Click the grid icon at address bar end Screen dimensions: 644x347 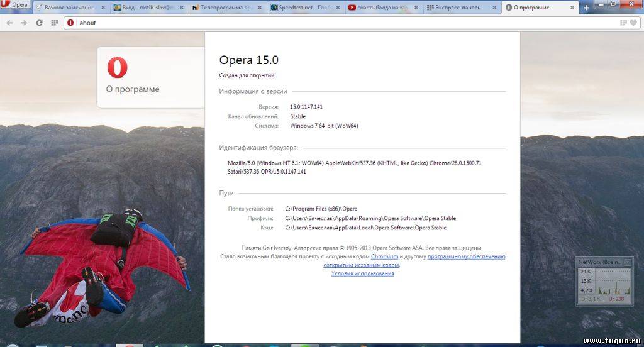[x=623, y=23]
